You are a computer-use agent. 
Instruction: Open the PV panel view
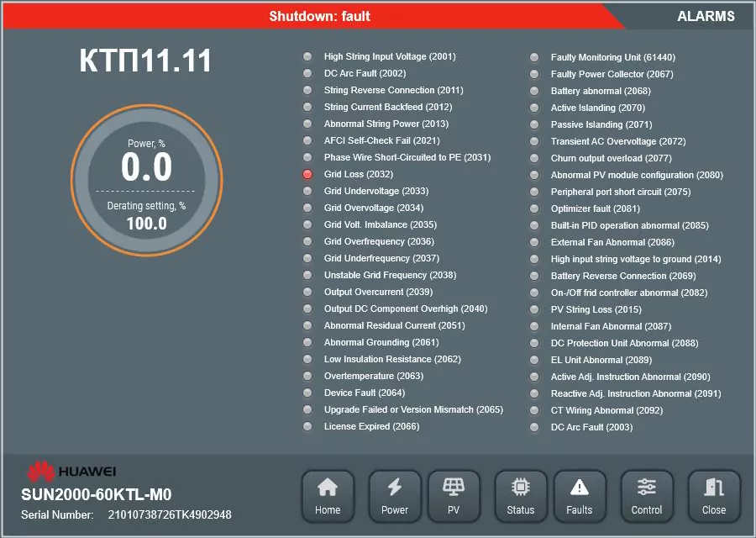pos(454,497)
